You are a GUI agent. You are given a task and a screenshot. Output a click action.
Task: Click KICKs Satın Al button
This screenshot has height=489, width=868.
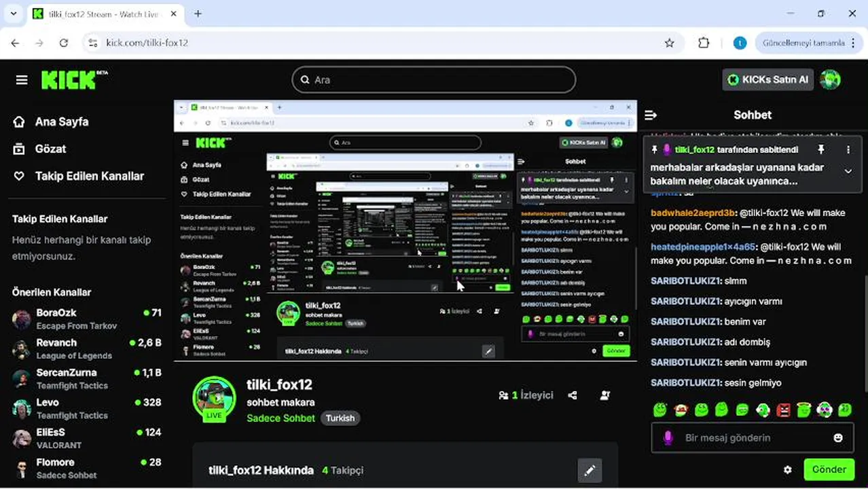[x=768, y=79]
